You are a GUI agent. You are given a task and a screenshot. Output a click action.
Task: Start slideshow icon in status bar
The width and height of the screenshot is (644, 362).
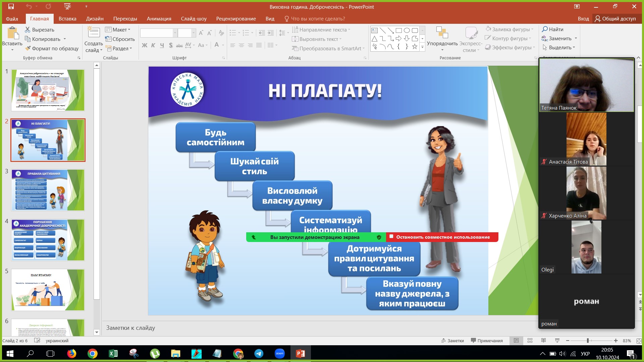pyautogui.click(x=557, y=341)
